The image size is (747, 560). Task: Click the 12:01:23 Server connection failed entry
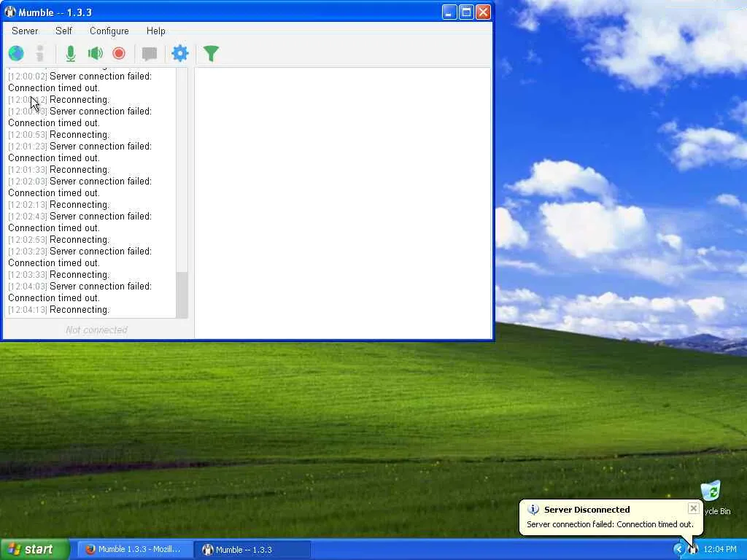(x=80, y=152)
